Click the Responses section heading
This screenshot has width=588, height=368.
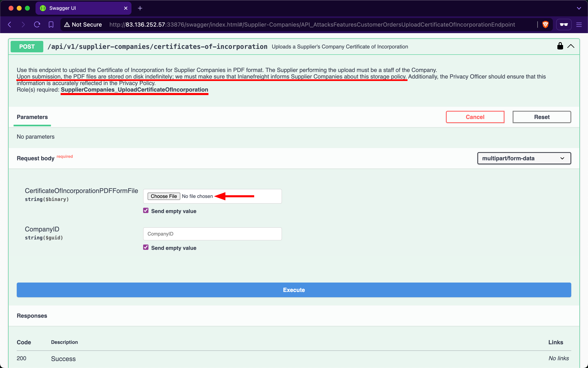tap(32, 316)
